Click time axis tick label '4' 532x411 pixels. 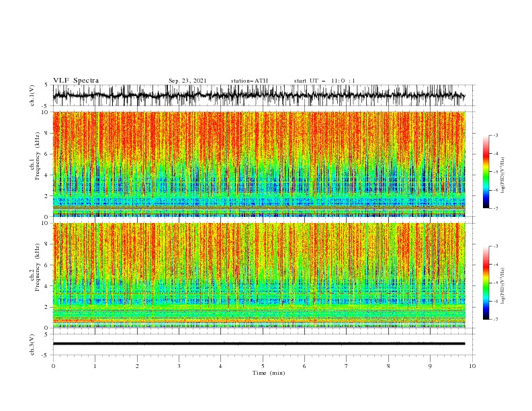tap(220, 366)
